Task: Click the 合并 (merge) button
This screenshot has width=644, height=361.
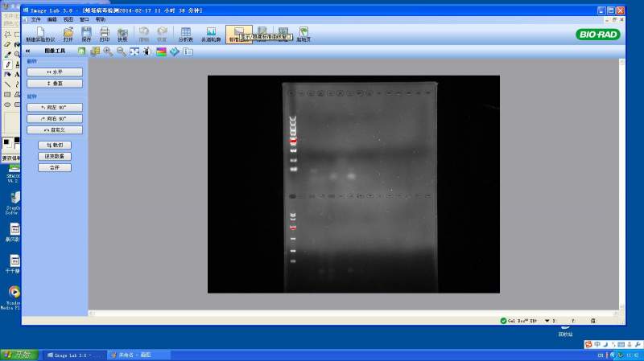Action: pyautogui.click(x=55, y=167)
